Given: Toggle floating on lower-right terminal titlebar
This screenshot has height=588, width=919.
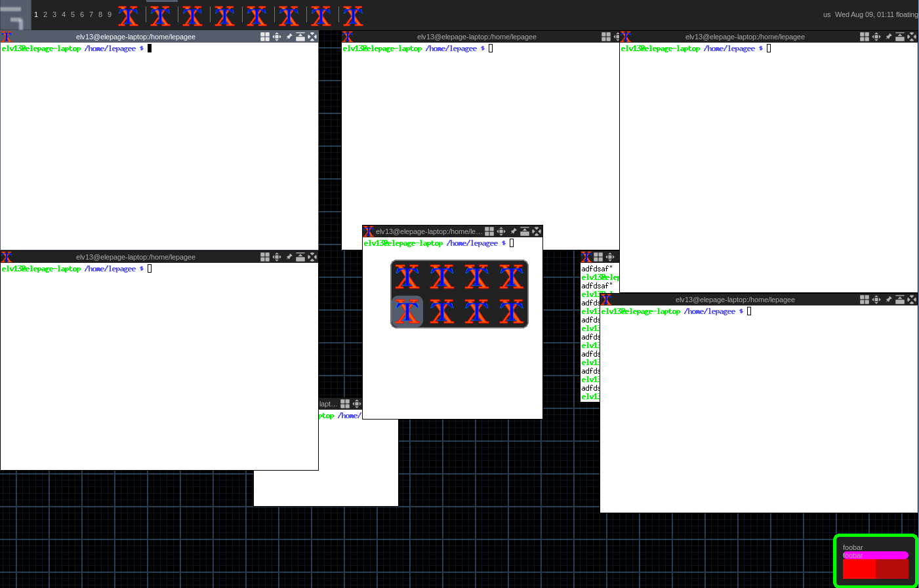Looking at the screenshot, I should (865, 300).
